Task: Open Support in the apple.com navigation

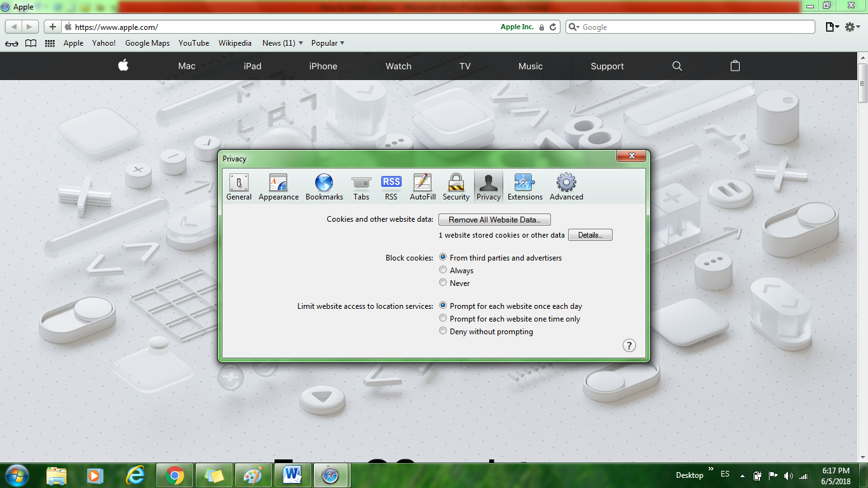Action: pos(607,66)
